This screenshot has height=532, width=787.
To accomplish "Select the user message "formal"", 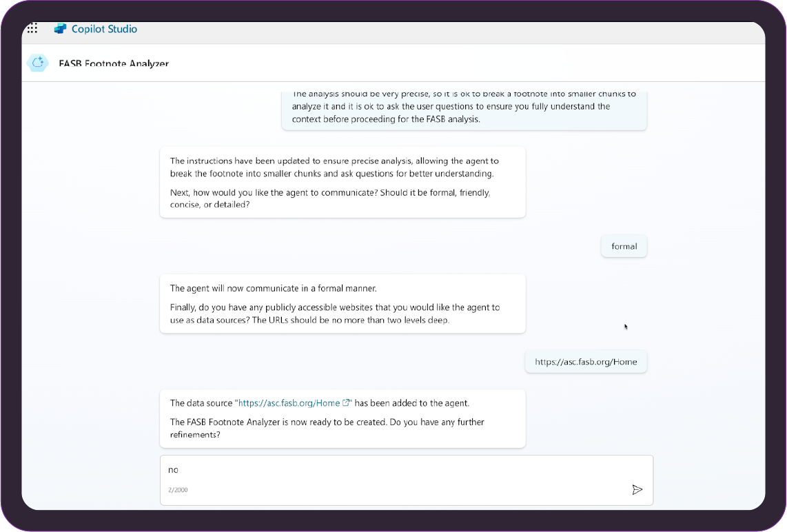I will [x=624, y=247].
